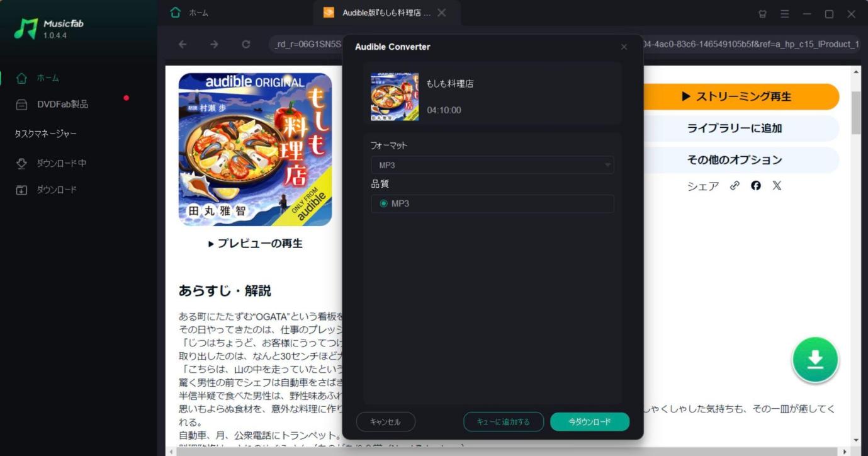Click the home icon in the ホーム tab
Image resolution: width=868 pixels, height=456 pixels.
click(176, 13)
